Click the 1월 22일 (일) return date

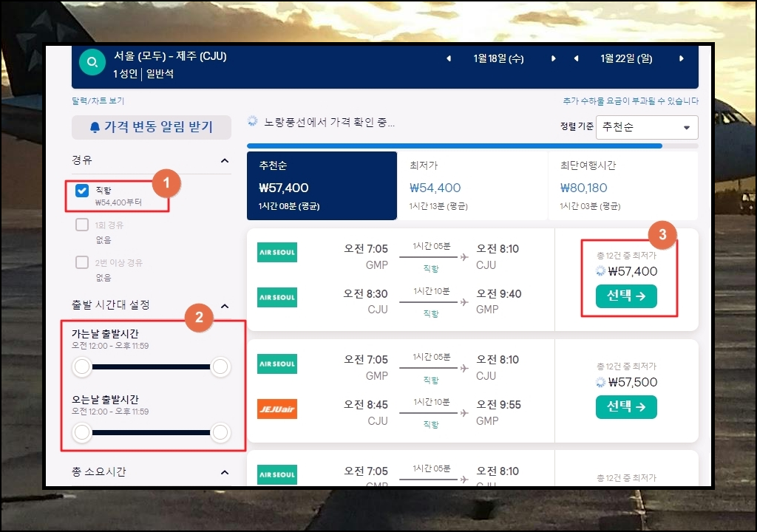click(x=626, y=58)
